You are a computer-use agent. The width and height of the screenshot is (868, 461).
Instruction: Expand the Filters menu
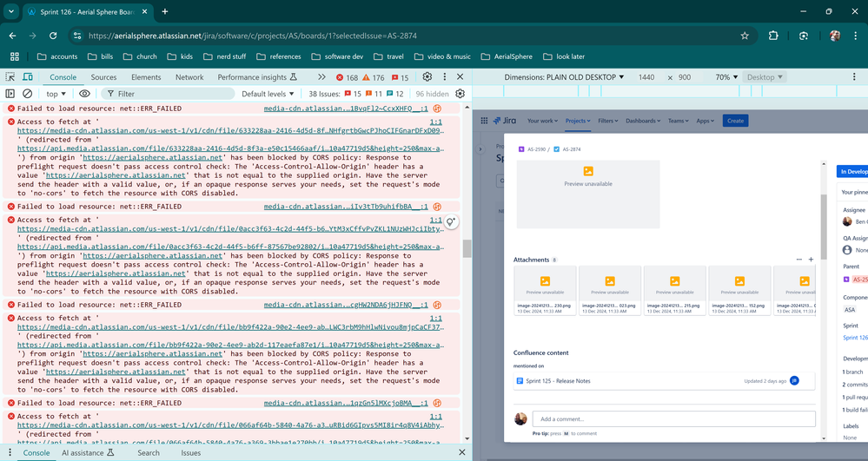[608, 121]
